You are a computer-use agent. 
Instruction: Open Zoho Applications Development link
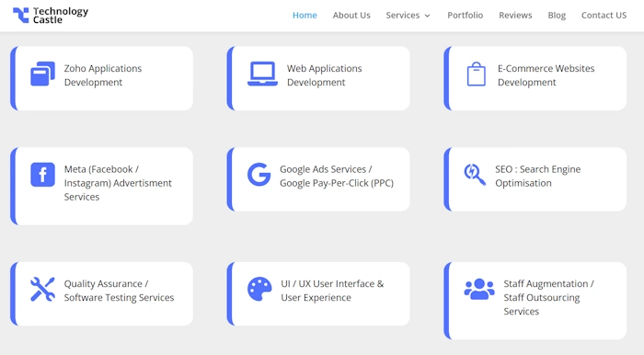(103, 75)
